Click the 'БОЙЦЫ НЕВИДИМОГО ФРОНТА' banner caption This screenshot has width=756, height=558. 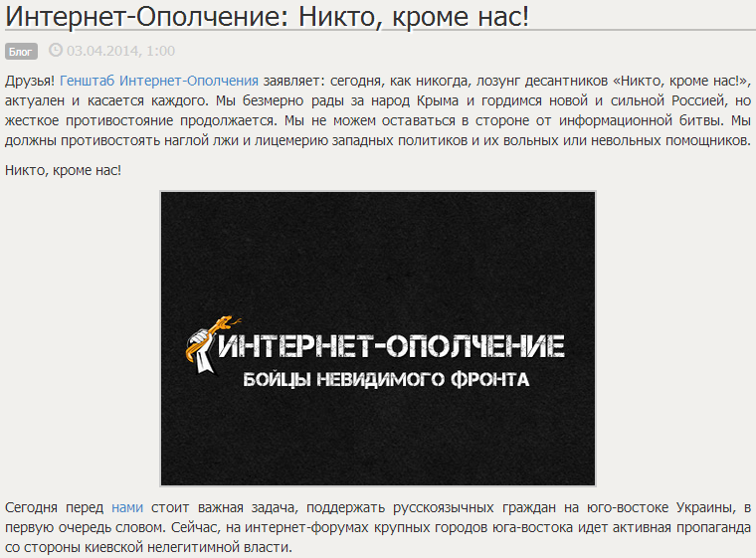pos(386,380)
